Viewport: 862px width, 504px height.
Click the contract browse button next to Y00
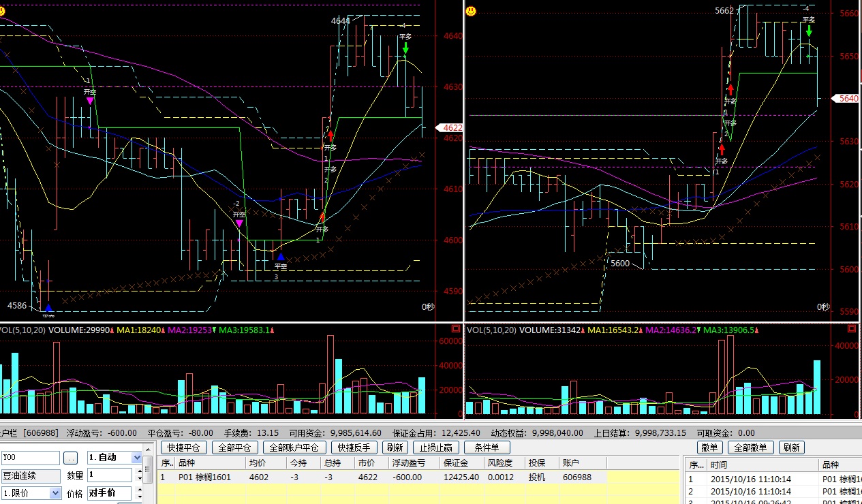pos(72,458)
